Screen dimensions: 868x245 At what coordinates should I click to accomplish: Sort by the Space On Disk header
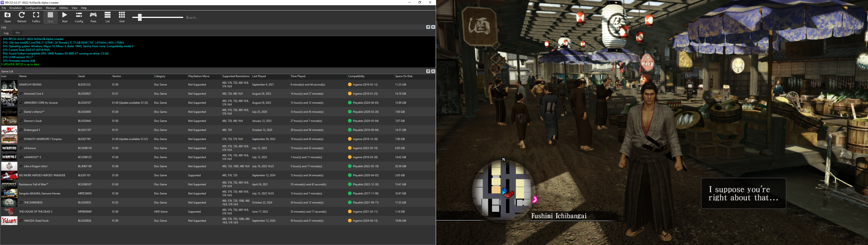pyautogui.click(x=415, y=76)
